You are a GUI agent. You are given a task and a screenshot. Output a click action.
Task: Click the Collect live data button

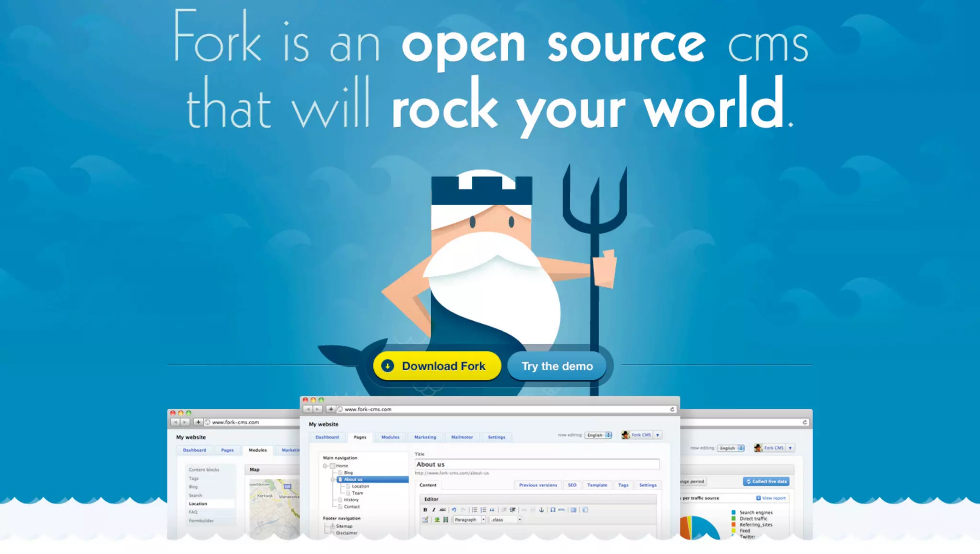pos(766,482)
